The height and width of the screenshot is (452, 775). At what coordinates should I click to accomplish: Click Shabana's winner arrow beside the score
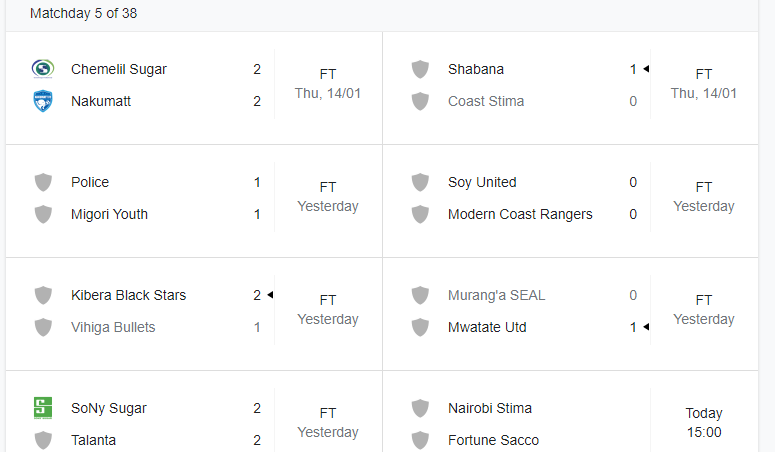646,69
